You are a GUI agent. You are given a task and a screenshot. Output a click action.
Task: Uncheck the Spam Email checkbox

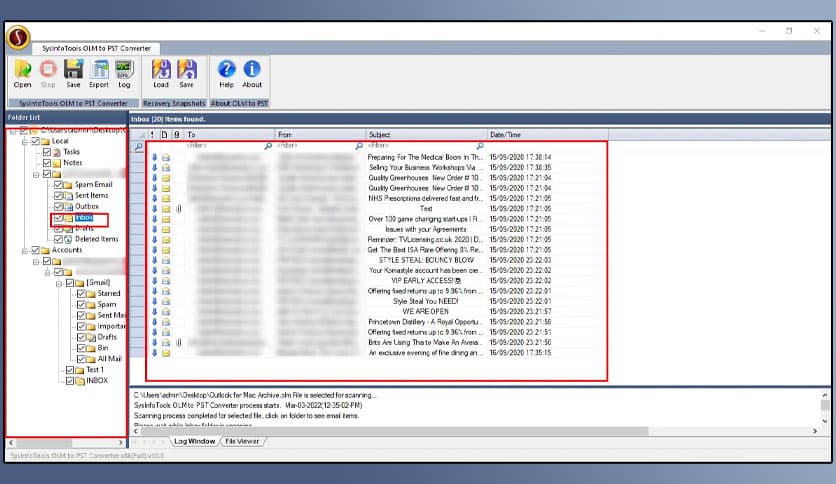pos(58,184)
